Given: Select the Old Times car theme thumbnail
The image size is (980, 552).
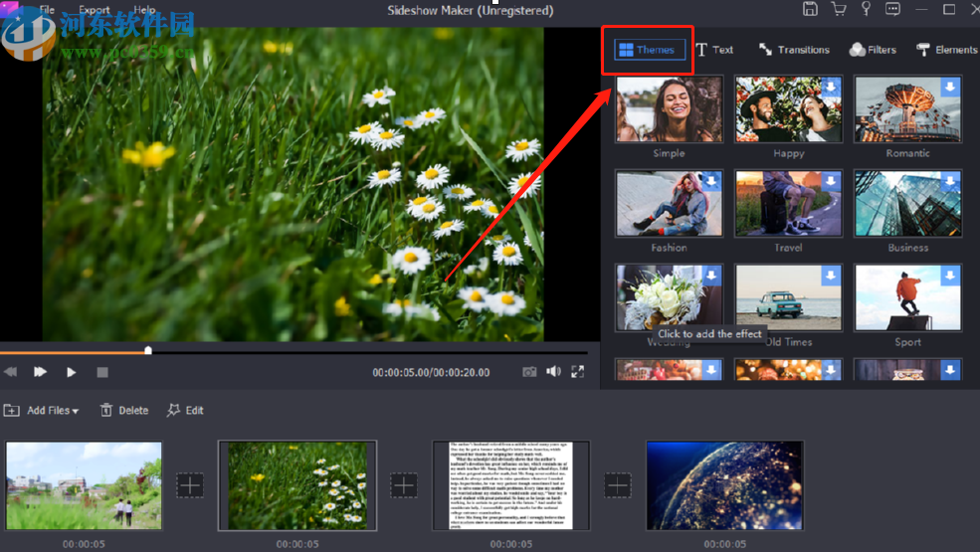Looking at the screenshot, I should 788,297.
